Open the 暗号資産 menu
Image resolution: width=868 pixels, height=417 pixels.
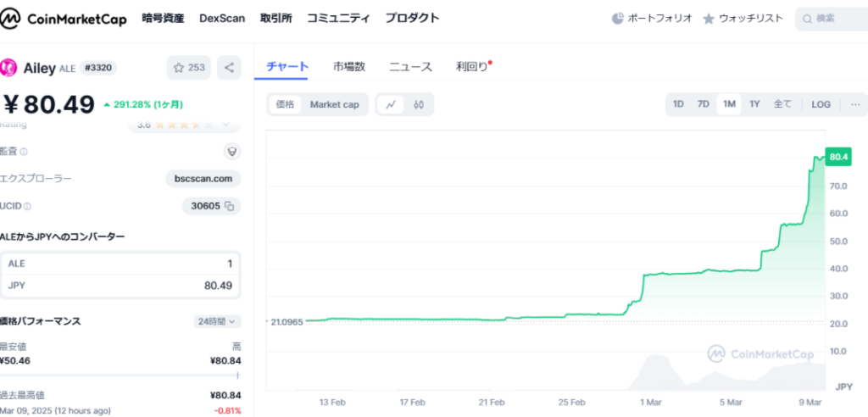coord(163,19)
